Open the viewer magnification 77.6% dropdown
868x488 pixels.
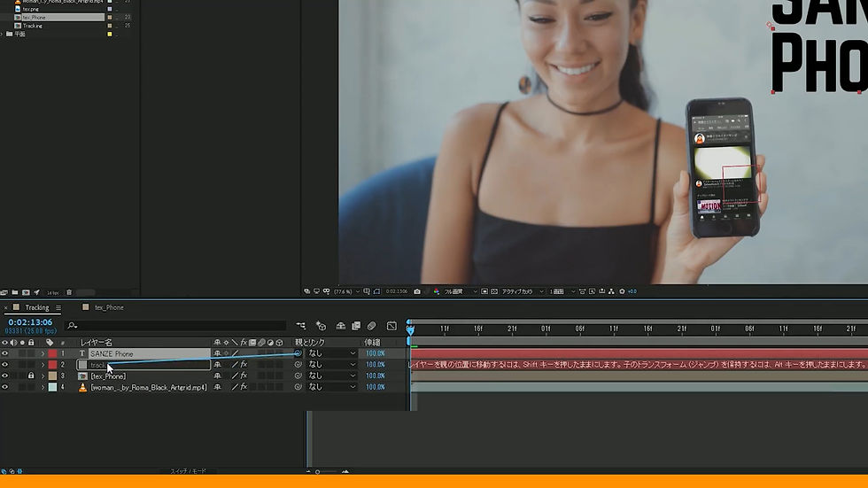click(347, 291)
